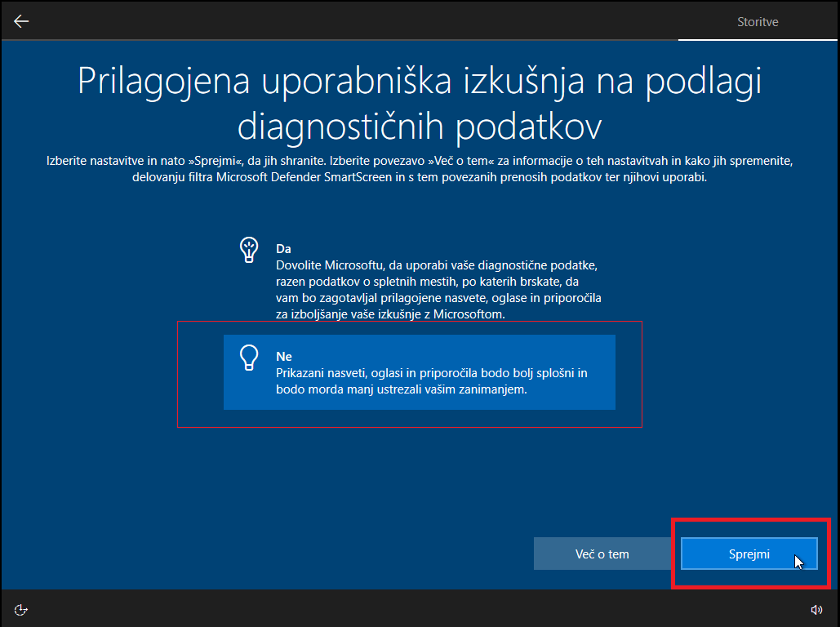Go back using the back arrow
The height and width of the screenshot is (627, 840).
(21, 21)
